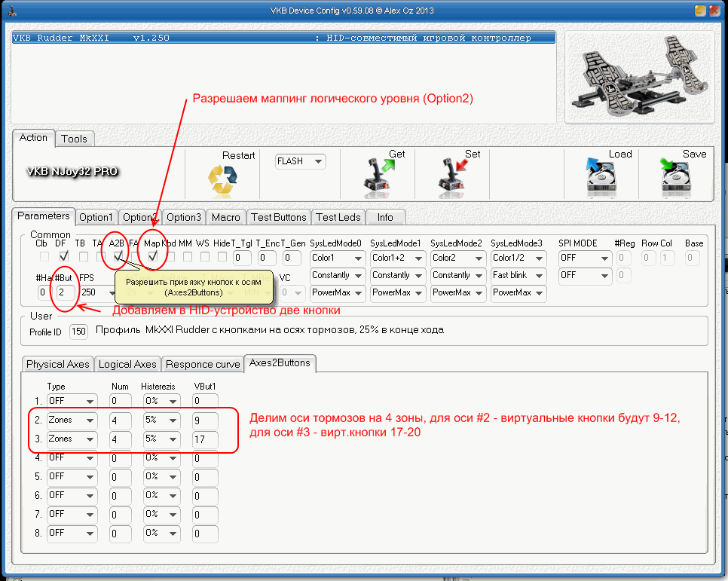Open SysLedMode3 PowerMax dropdown

(x=518, y=292)
